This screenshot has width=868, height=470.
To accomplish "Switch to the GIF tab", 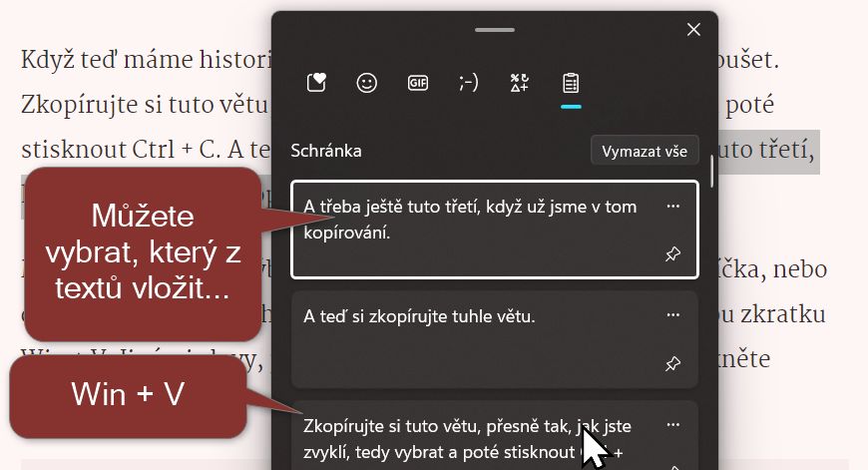I will point(418,83).
